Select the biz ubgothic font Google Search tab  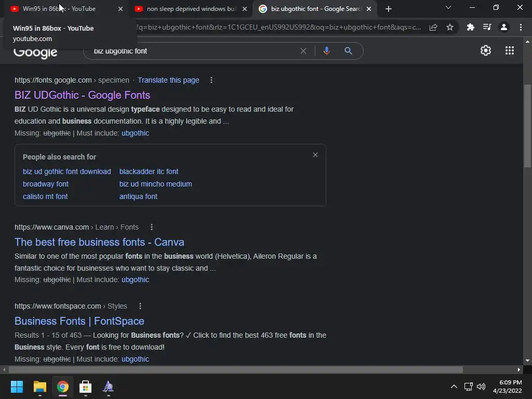point(315,9)
